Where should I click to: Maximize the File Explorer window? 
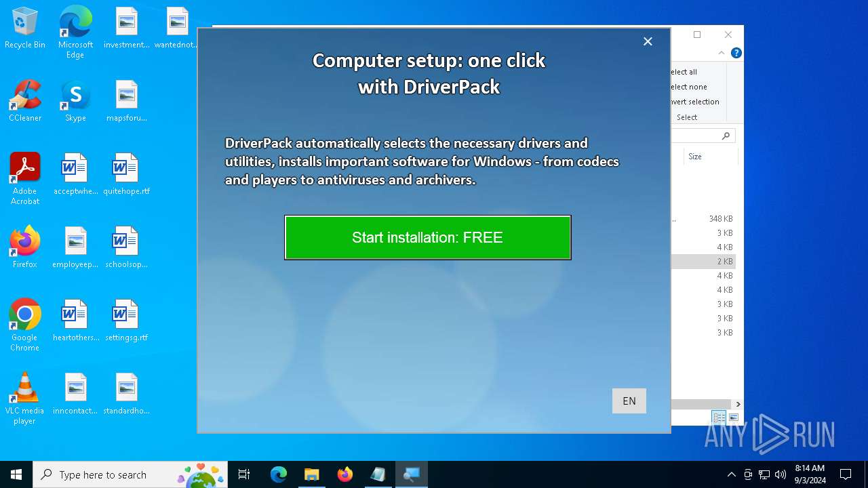point(697,35)
